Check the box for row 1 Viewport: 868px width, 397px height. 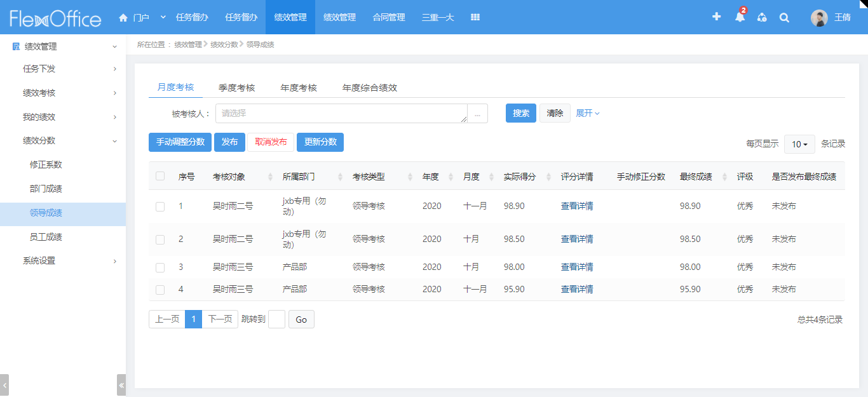(x=160, y=206)
